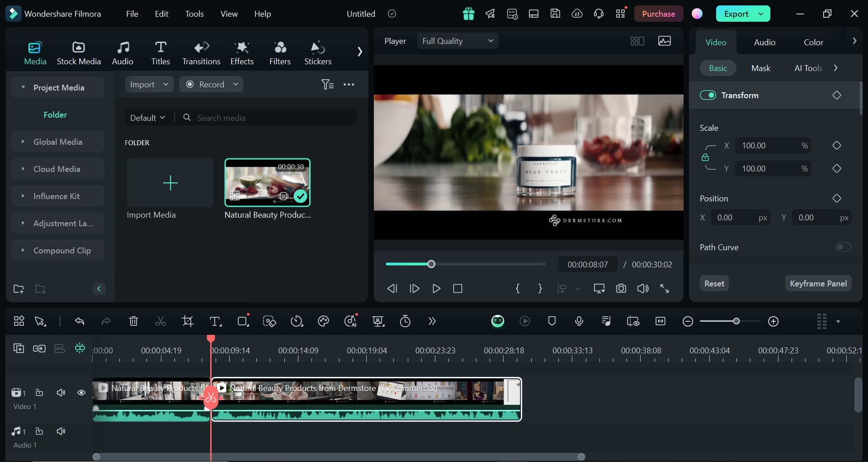Click the horizontal timeline scrollbar
868x462 pixels.
pos(339,457)
